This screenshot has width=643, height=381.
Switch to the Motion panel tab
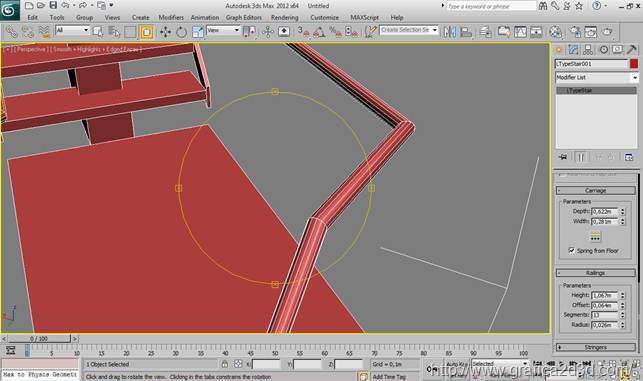[603, 50]
